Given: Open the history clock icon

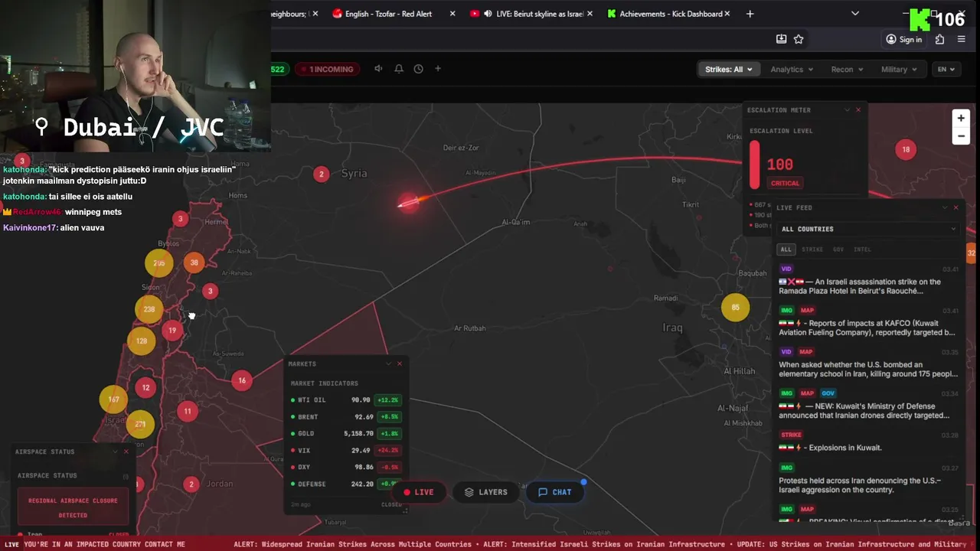Looking at the screenshot, I should point(419,69).
